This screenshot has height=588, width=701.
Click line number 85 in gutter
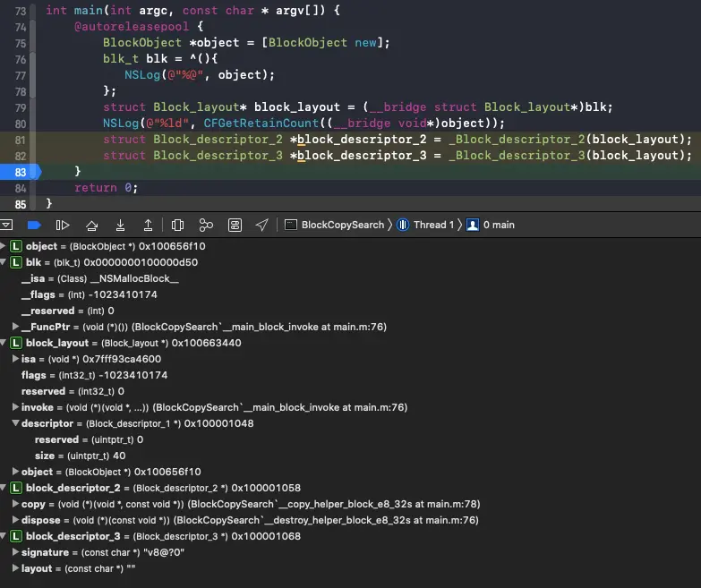[x=20, y=204]
